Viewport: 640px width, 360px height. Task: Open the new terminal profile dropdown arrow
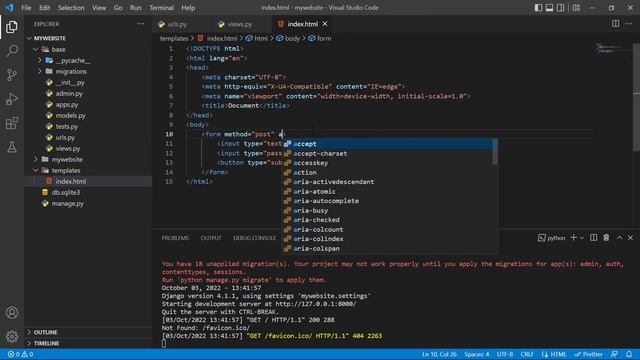(x=582, y=238)
